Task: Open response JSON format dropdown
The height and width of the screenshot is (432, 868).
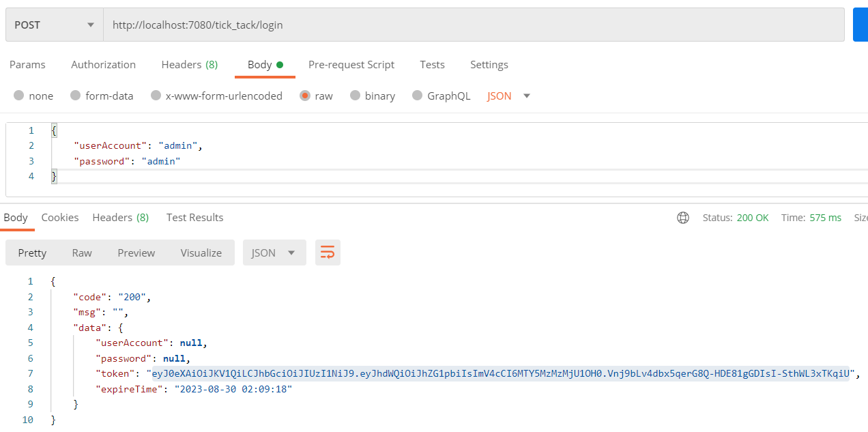Action: point(274,253)
